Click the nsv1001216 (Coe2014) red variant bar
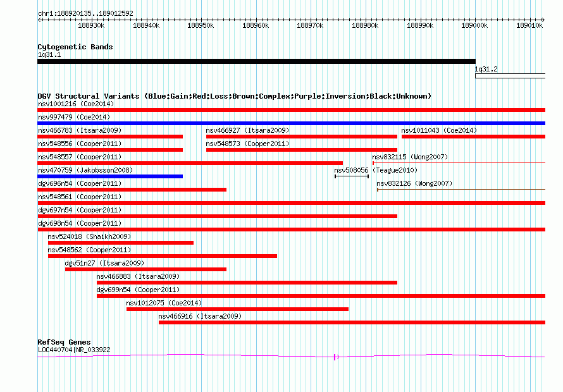563x392 pixels. (x=291, y=110)
